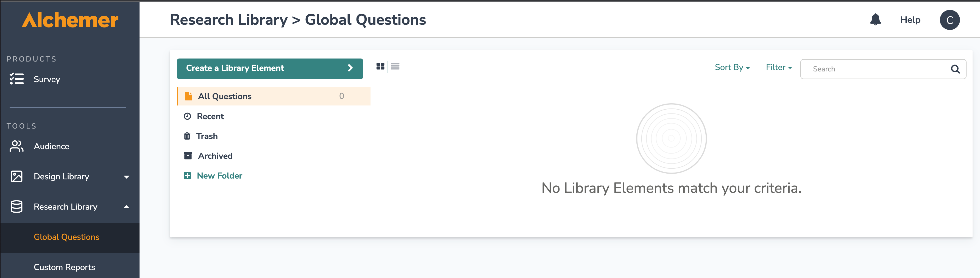This screenshot has height=278, width=980.
Task: Open Custom Reports in sidebar
Action: click(64, 267)
